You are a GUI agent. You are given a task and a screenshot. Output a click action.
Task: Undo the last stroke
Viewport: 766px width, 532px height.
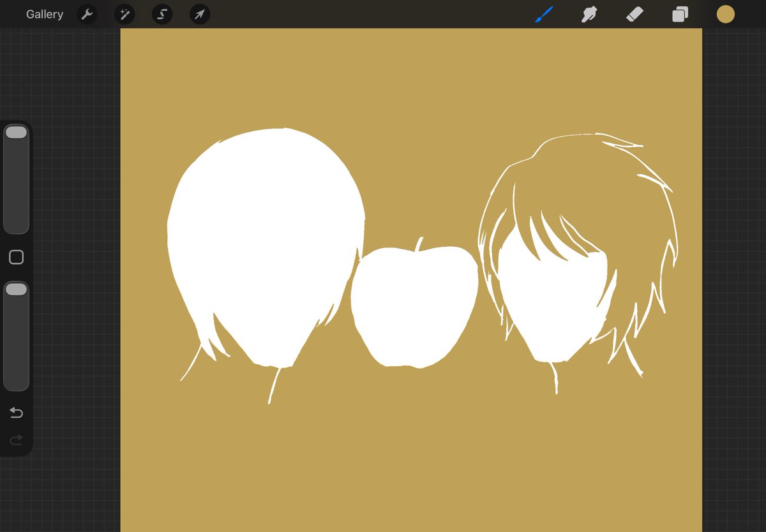pyautogui.click(x=17, y=413)
